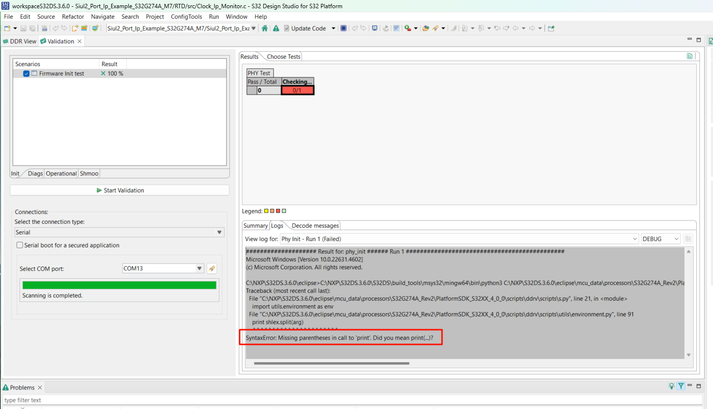Click the Problems filter funnel icon
The height and width of the screenshot is (409, 713).
click(681, 386)
